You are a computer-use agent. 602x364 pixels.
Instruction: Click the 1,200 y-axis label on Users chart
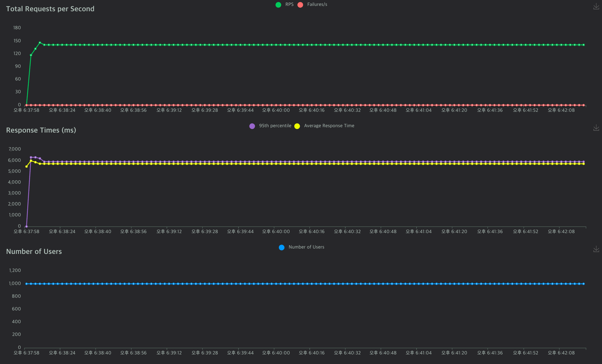coord(15,270)
